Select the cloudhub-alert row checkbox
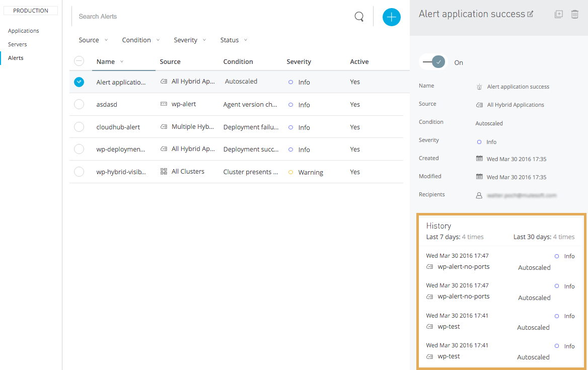Image resolution: width=588 pixels, height=370 pixels. (x=79, y=127)
